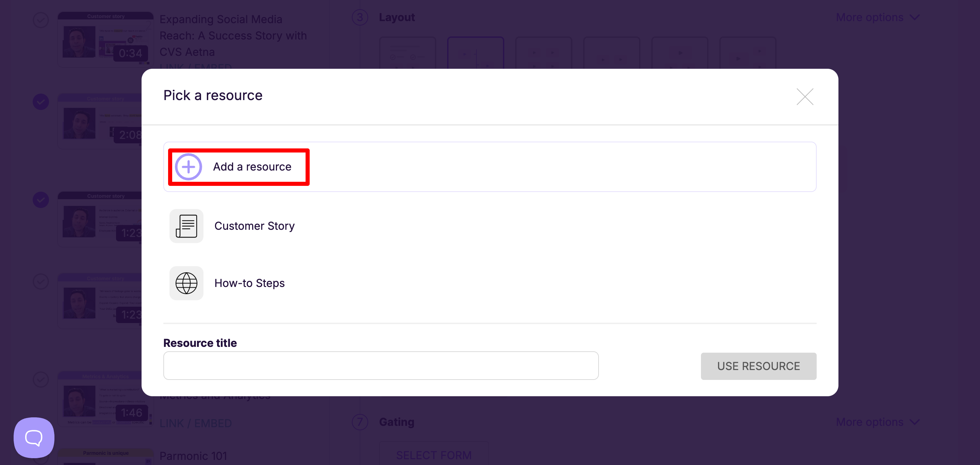Expand More options beside Layout
This screenshot has width=980, height=465.
click(x=878, y=17)
